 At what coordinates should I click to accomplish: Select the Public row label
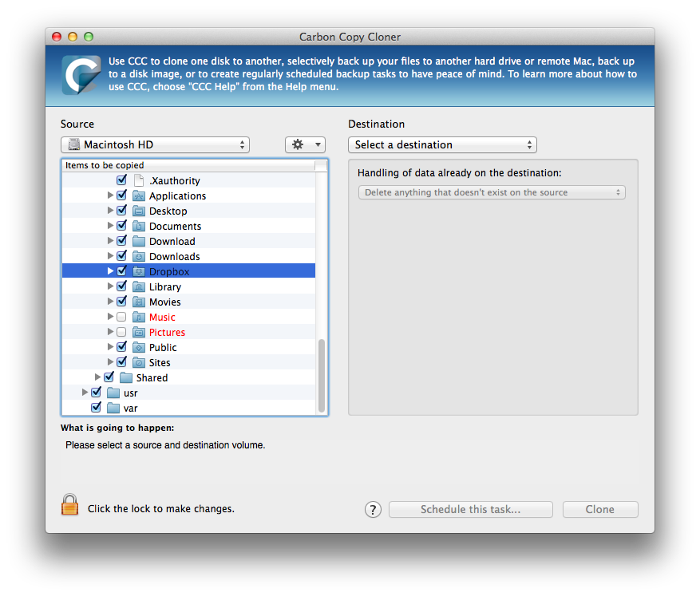[x=163, y=348]
